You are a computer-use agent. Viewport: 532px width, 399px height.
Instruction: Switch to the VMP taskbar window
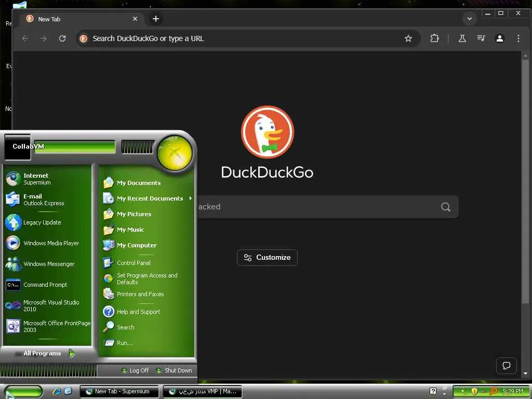tap(203, 392)
